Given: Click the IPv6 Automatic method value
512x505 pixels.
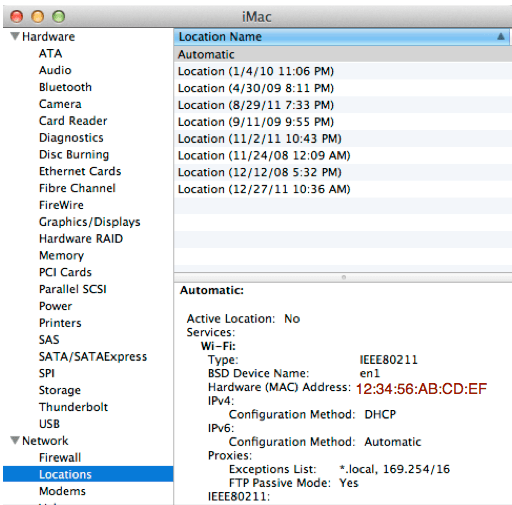Looking at the screenshot, I should coord(393,442).
